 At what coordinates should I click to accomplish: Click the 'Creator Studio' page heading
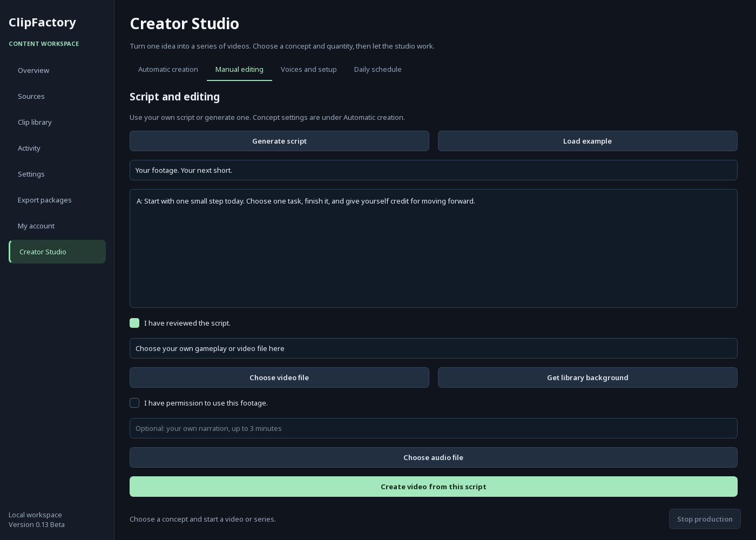184,24
